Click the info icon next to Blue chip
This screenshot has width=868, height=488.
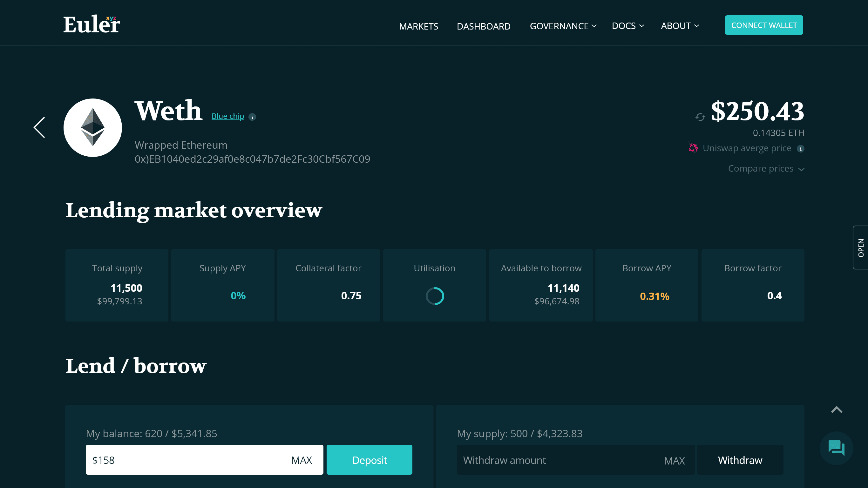point(252,117)
